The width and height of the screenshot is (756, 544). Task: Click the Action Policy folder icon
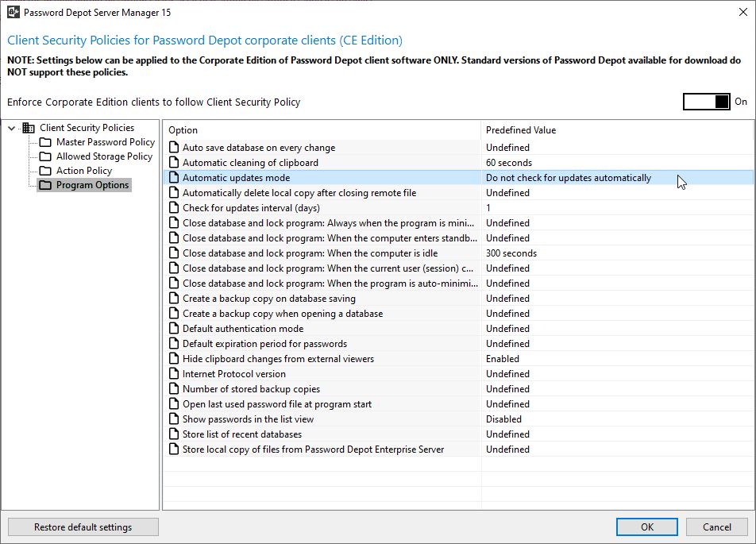click(45, 171)
